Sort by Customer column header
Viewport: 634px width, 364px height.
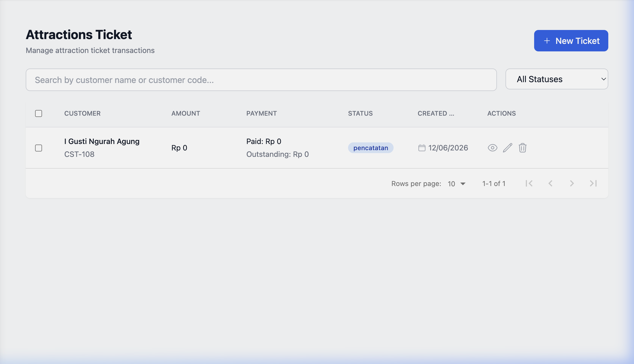82,113
